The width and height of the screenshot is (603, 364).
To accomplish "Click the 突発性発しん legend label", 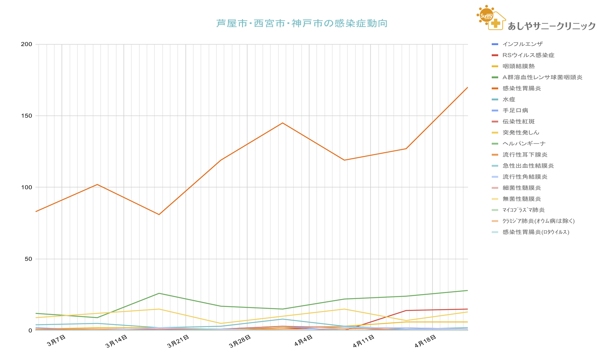I will pyautogui.click(x=521, y=133).
